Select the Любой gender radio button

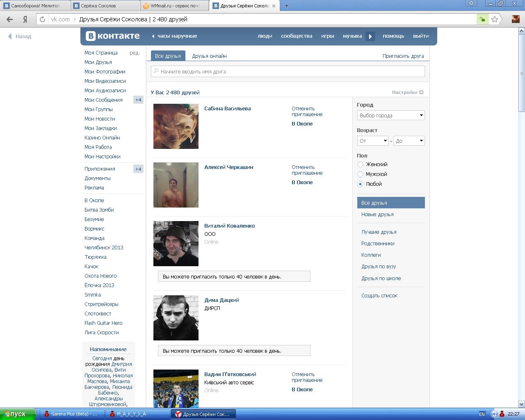click(360, 184)
